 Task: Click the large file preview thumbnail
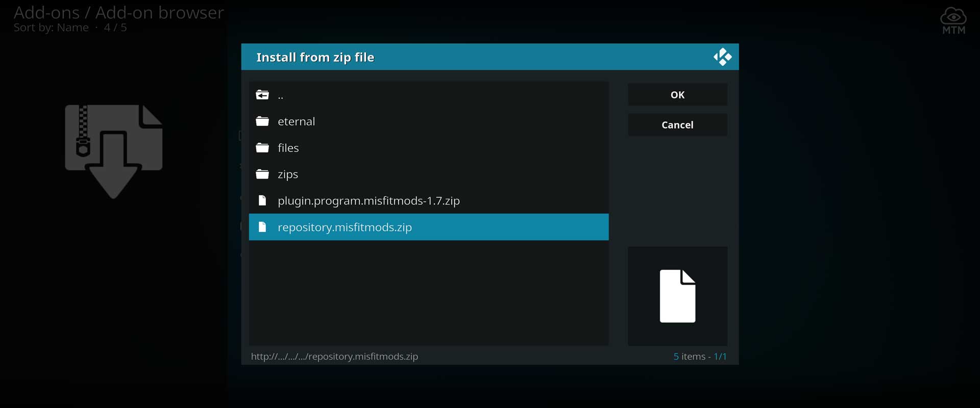tap(677, 296)
